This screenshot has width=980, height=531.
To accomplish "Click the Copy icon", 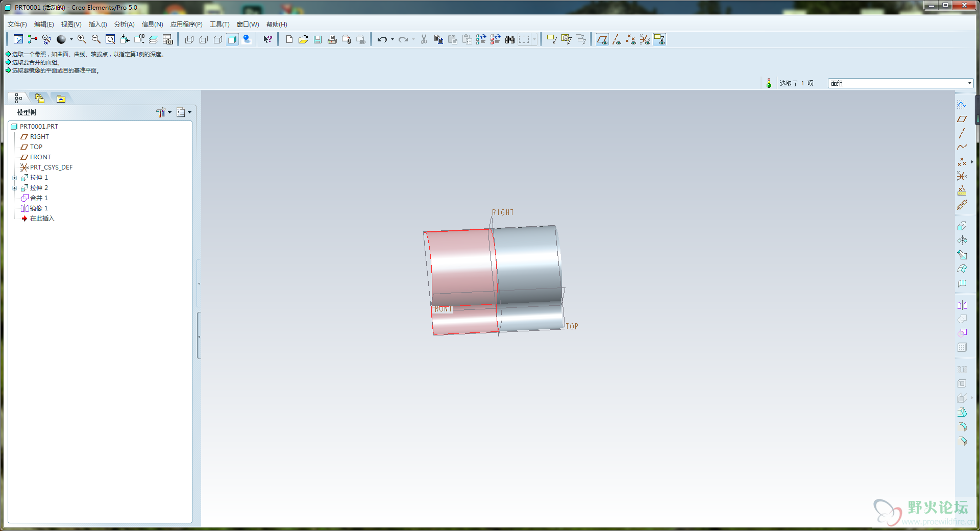I will [438, 39].
